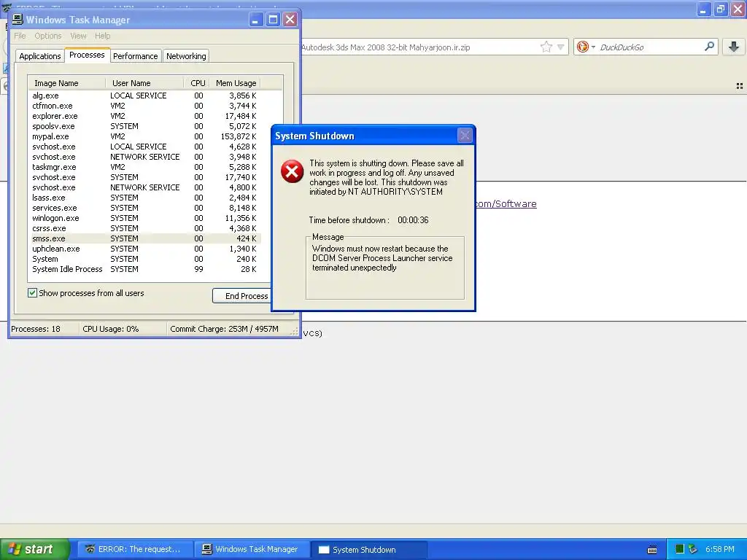Select the winlogon.exe process

pyautogui.click(x=145, y=218)
